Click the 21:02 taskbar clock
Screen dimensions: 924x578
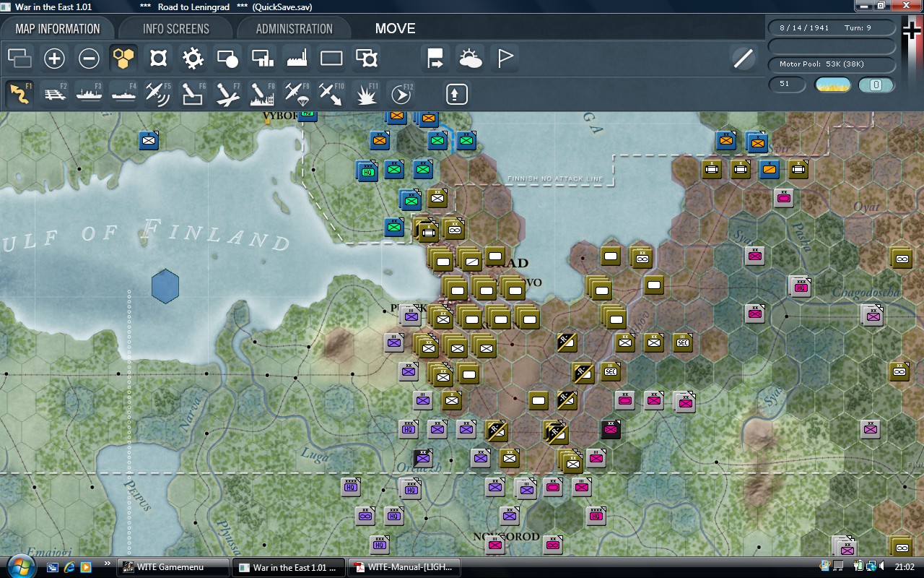click(x=904, y=567)
